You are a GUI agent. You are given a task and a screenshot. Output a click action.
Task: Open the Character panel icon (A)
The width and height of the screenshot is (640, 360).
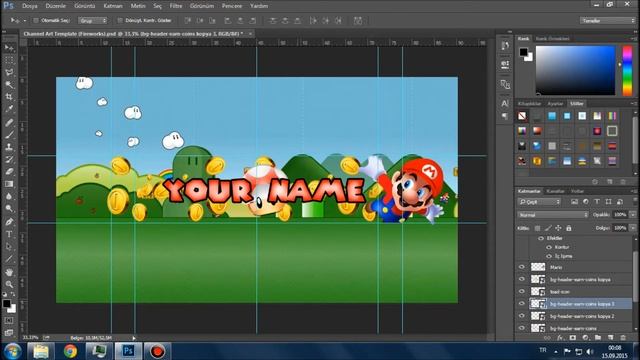[505, 103]
